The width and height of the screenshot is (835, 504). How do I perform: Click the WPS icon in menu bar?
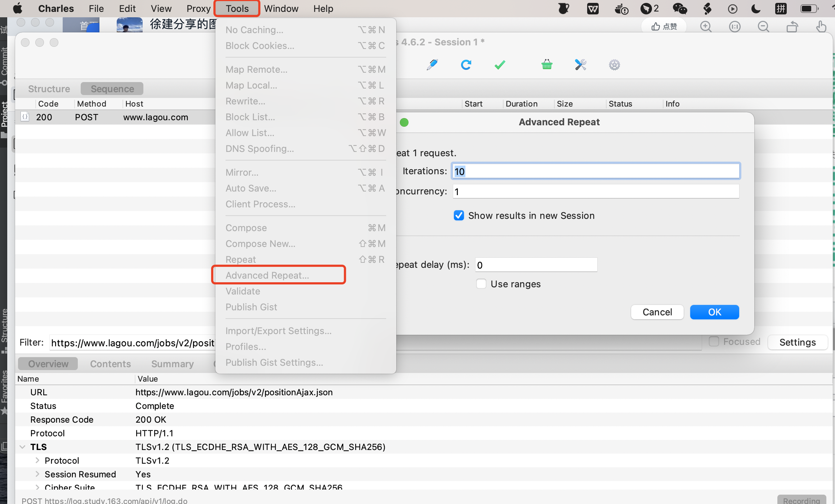click(593, 8)
